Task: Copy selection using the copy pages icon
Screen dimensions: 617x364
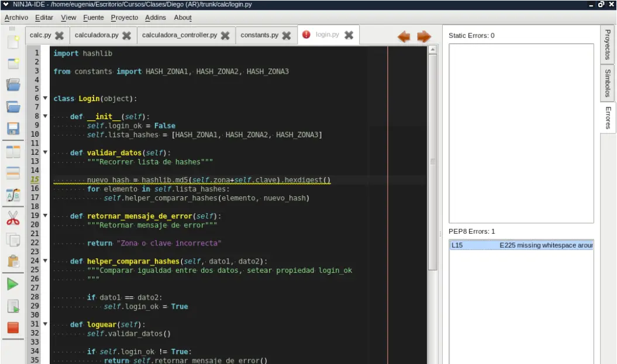Action: [x=13, y=240]
